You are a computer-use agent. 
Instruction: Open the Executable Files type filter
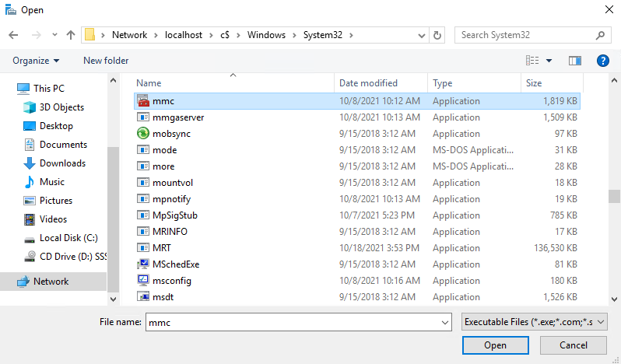535,322
